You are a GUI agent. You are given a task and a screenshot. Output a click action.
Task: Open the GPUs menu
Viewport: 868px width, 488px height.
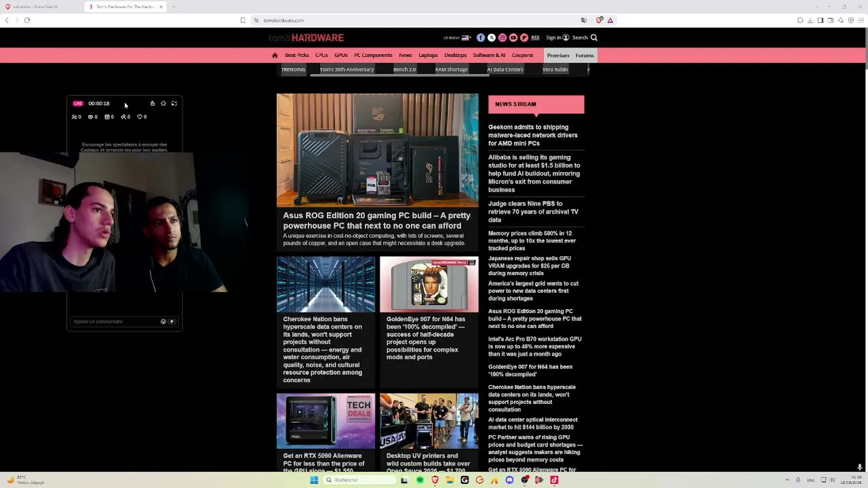(341, 56)
